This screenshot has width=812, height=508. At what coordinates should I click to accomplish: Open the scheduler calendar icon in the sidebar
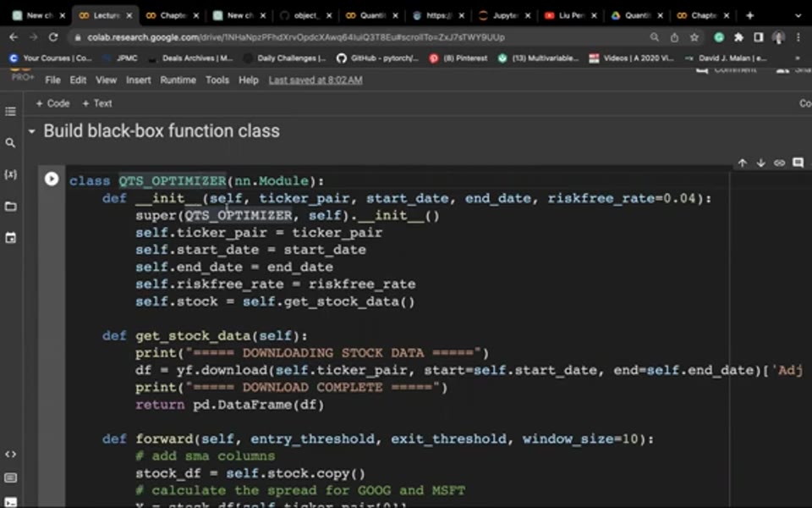click(x=10, y=238)
